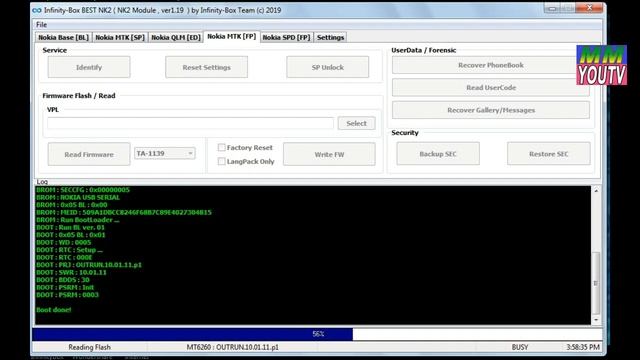Click the Read UserCode button
This screenshot has width=640, height=360.
coord(491,87)
